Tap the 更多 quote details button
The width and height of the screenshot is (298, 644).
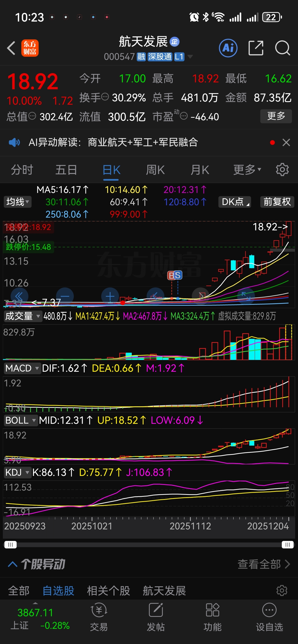pyautogui.click(x=276, y=116)
